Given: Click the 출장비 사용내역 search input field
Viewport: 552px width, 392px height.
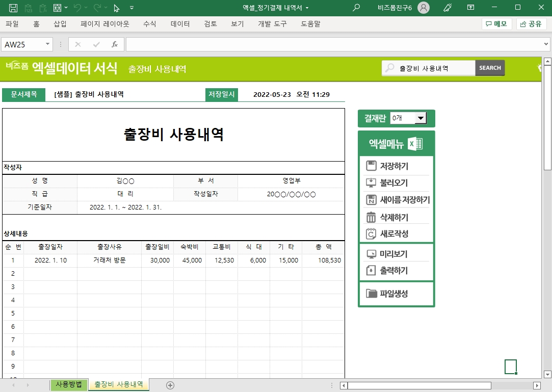Looking at the screenshot, I should pos(435,68).
